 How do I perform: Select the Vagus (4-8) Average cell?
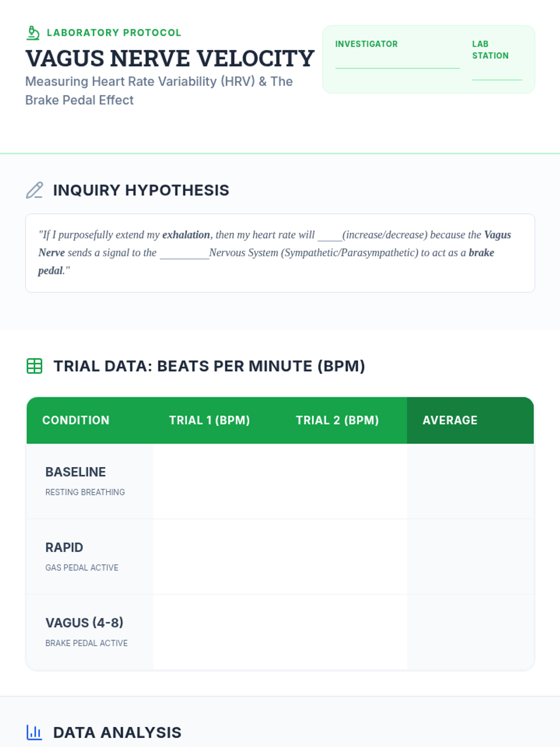tap(470, 632)
